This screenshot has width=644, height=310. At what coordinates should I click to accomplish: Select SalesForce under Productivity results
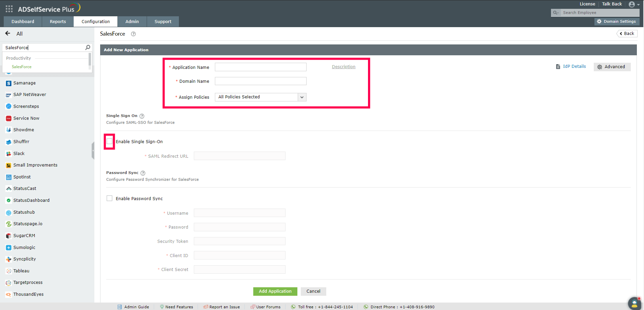click(22, 67)
